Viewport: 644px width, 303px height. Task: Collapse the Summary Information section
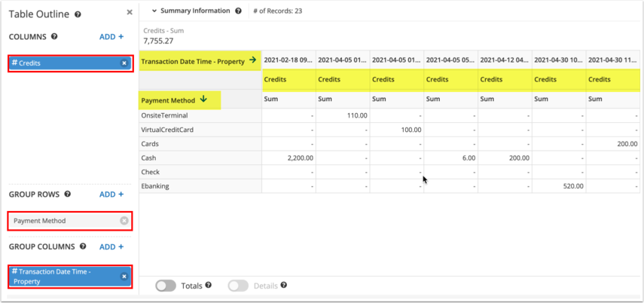point(154,11)
